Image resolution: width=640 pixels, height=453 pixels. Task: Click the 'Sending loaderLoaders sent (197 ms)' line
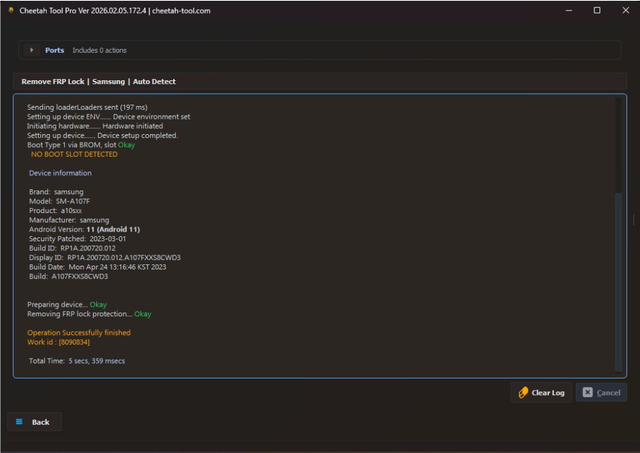tap(87, 107)
